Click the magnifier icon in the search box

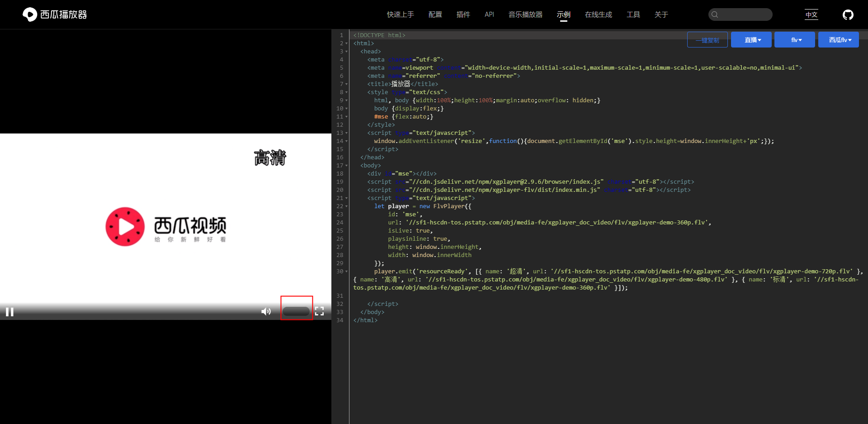715,14
